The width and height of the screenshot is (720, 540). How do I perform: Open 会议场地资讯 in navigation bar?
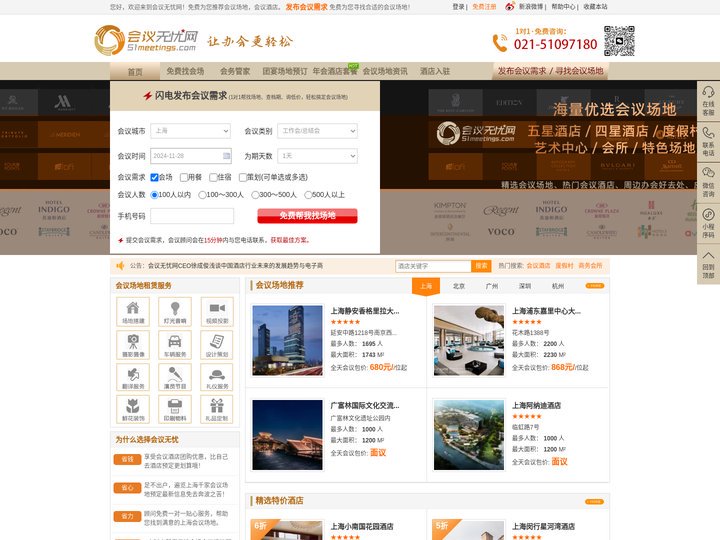385,71
